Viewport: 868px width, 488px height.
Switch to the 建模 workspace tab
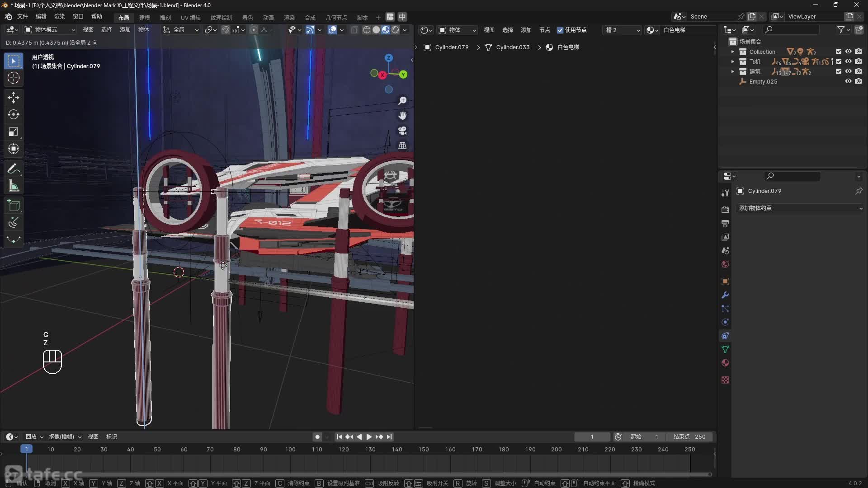tap(145, 17)
